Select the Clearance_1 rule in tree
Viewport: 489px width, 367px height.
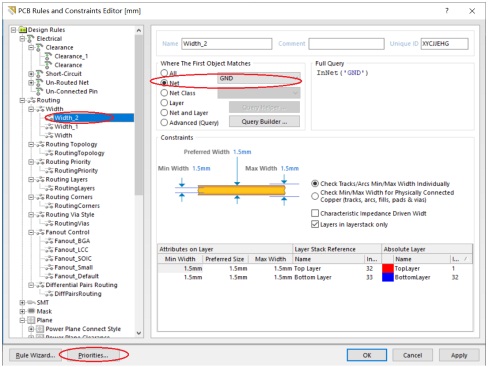click(x=71, y=56)
